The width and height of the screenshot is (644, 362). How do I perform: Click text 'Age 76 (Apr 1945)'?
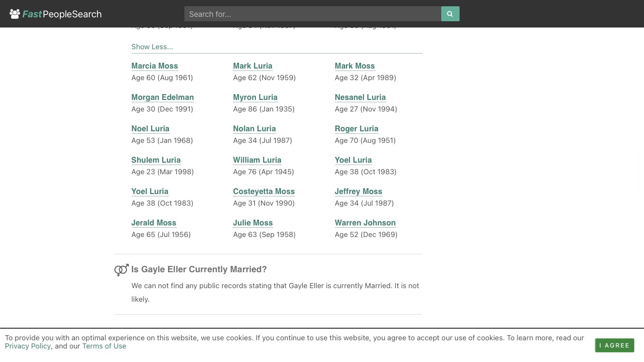pos(264,172)
